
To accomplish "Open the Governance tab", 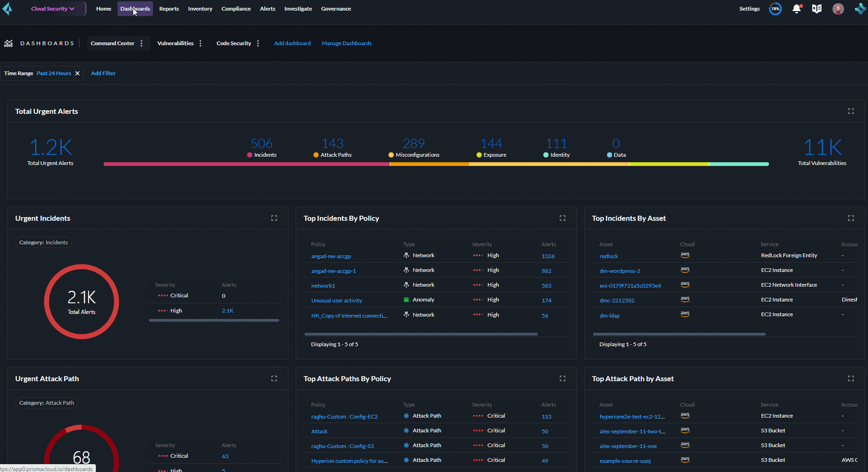I will point(336,9).
